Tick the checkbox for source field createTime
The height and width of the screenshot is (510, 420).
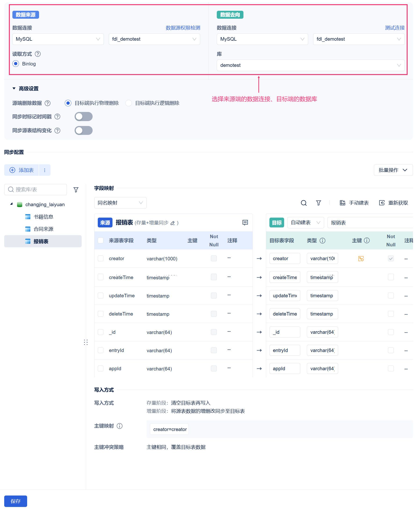100,277
